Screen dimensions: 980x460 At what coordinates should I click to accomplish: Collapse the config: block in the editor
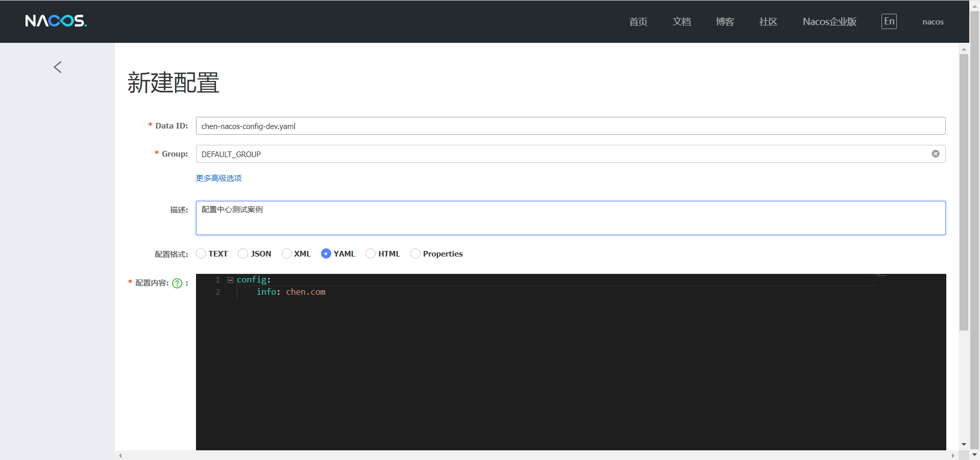coord(230,280)
